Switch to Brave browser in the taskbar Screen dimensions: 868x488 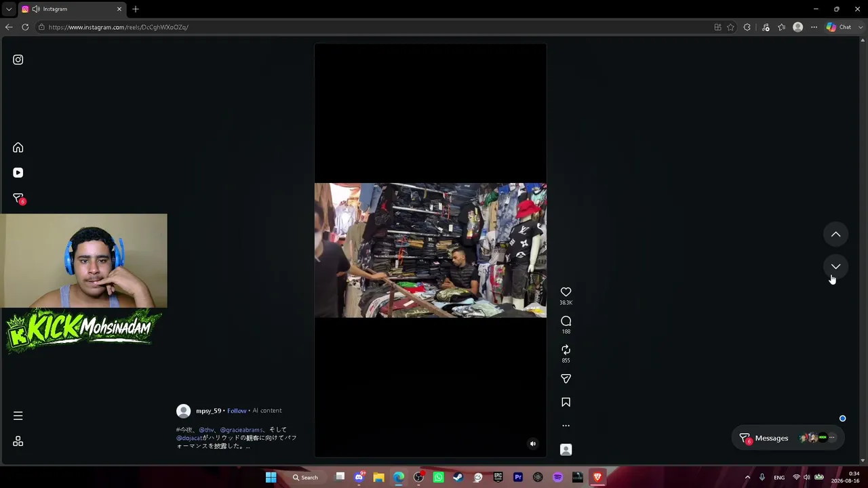click(597, 477)
